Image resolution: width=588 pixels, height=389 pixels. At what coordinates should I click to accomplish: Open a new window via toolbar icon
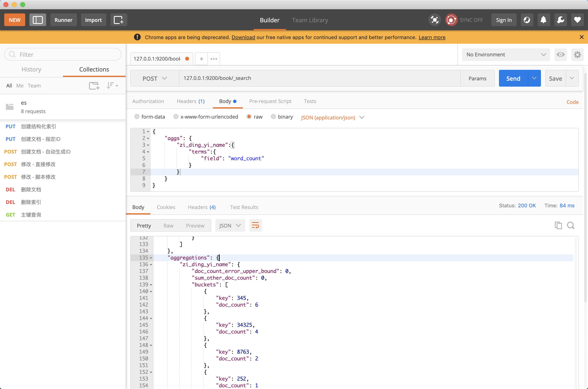click(118, 20)
